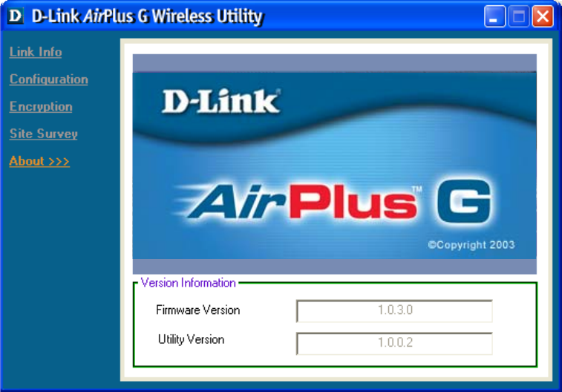Minimize the Wireless Utility window
The image size is (562, 392).
tap(494, 16)
